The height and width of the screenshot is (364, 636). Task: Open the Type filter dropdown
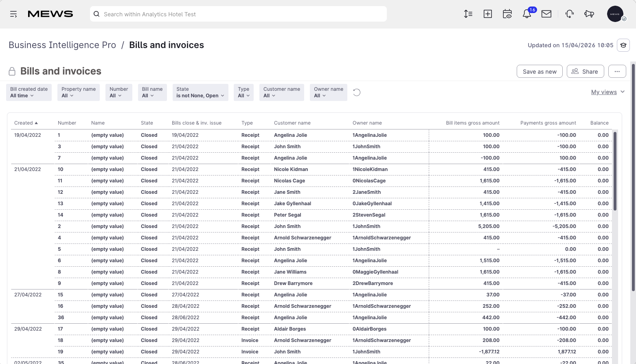[243, 92]
